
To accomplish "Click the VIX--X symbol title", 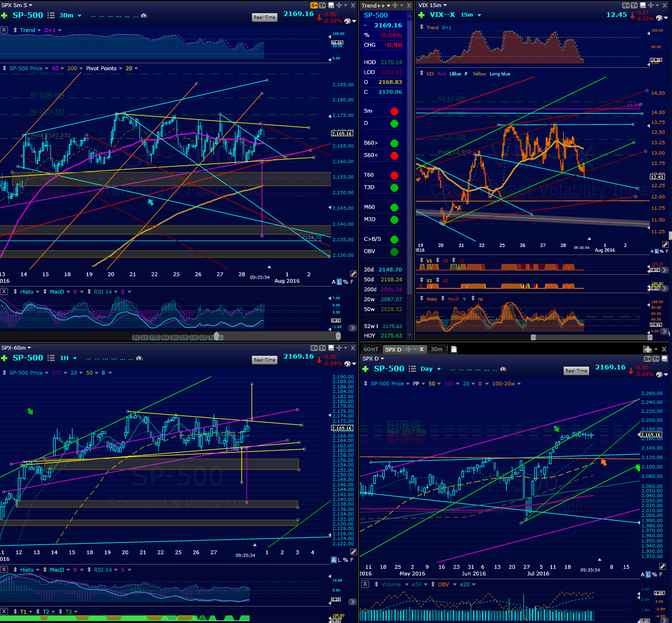I will pos(442,15).
